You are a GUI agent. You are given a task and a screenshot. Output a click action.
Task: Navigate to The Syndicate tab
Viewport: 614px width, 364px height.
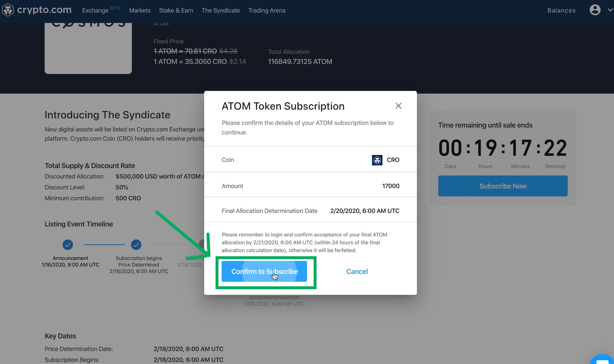point(220,11)
